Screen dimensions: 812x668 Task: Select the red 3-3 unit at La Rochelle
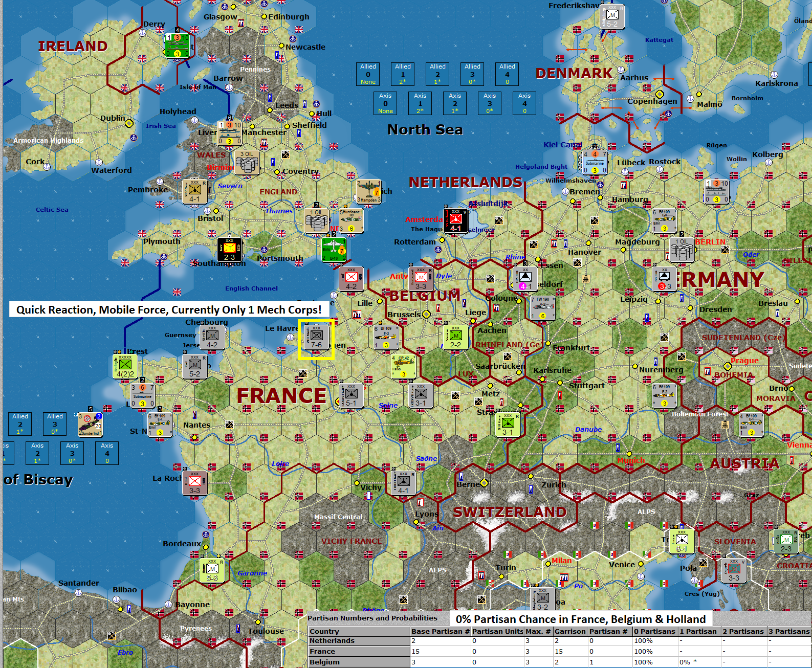pyautogui.click(x=195, y=483)
